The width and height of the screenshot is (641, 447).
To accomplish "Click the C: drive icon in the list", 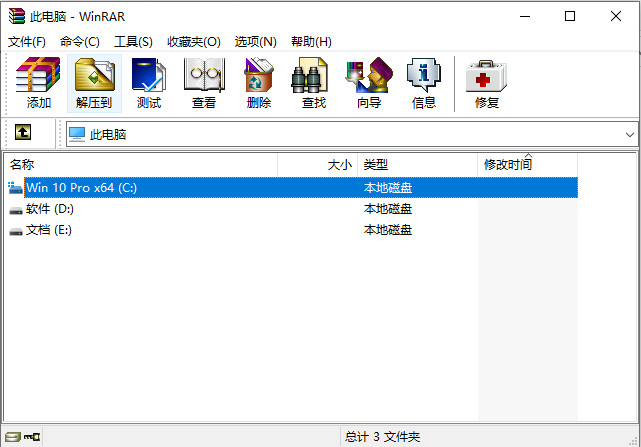I will 16,188.
